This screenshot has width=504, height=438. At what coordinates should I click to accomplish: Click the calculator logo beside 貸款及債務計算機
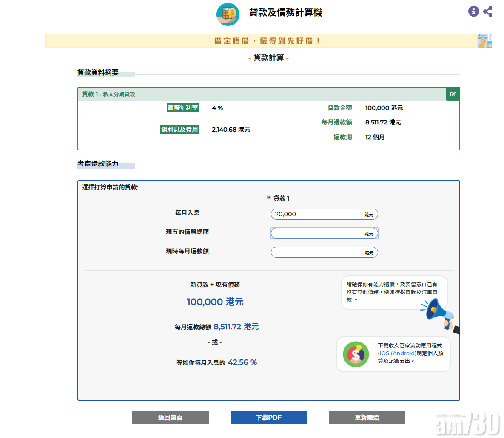point(228,14)
